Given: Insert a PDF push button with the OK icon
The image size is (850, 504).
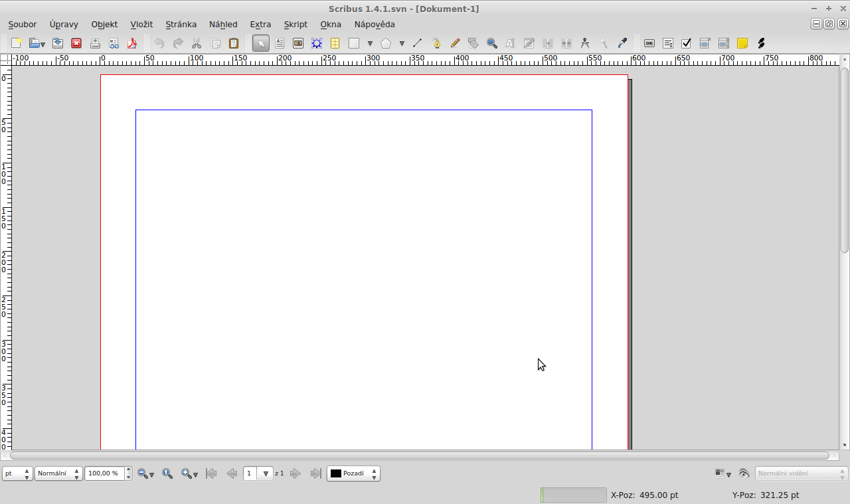Looking at the screenshot, I should pos(649,43).
